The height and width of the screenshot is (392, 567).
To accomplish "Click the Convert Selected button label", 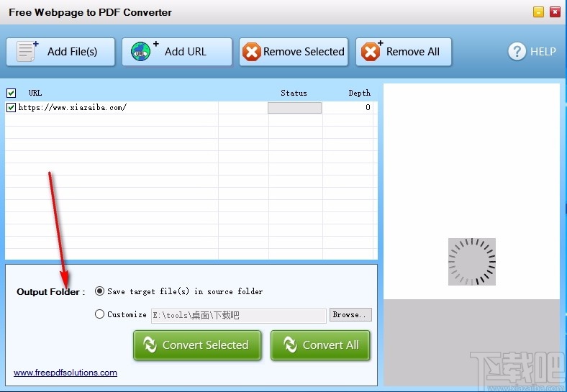I will [205, 345].
